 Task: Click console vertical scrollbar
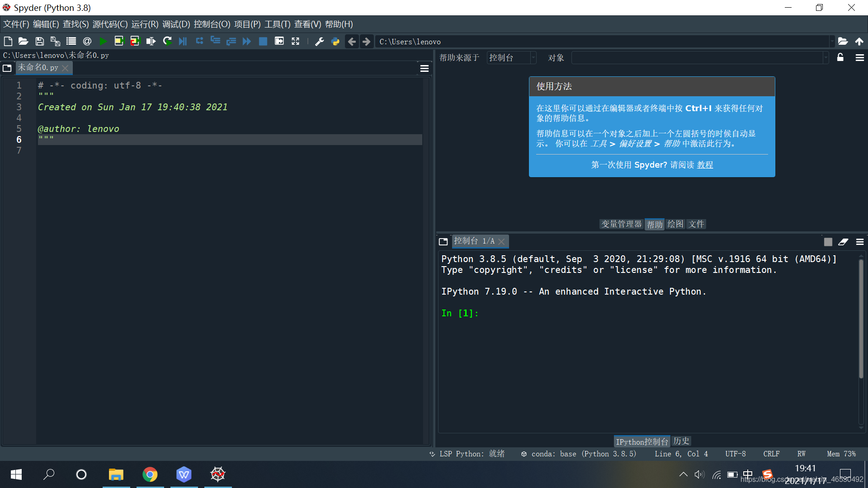[x=861, y=319]
